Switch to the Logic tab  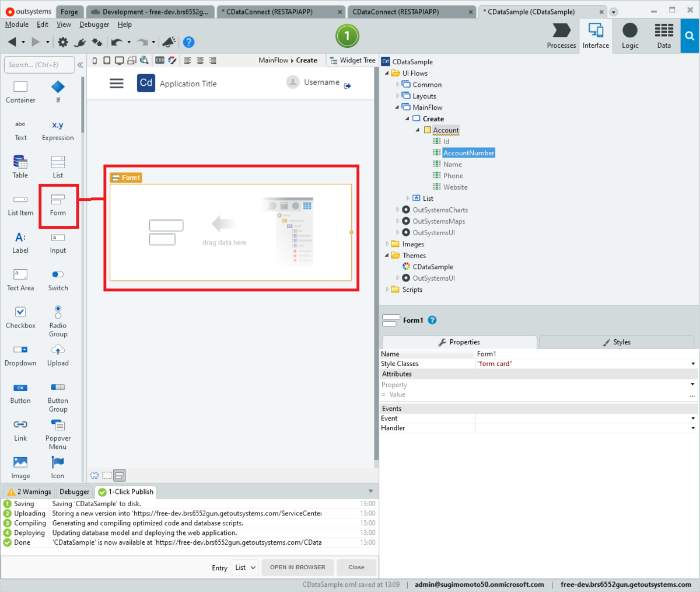(x=630, y=36)
